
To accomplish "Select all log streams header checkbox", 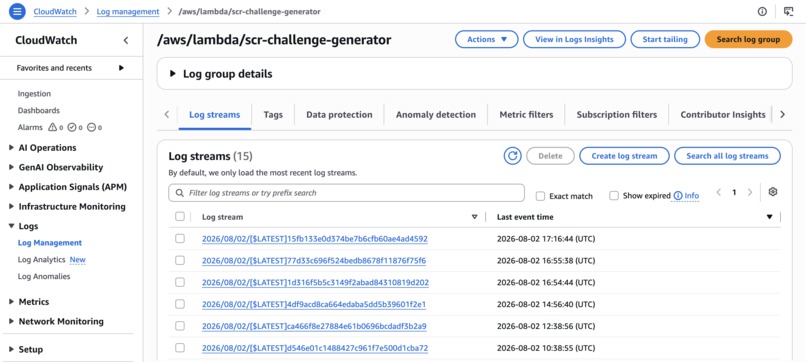I will click(x=179, y=216).
